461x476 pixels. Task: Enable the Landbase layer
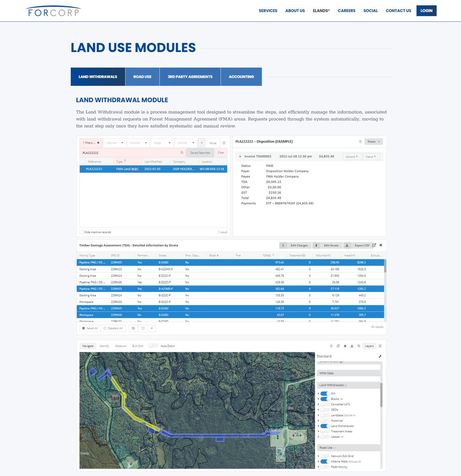[x=325, y=415]
